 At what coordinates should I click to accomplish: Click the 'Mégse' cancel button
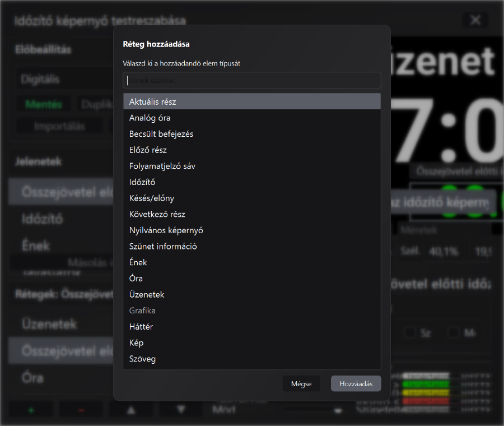[x=301, y=383]
